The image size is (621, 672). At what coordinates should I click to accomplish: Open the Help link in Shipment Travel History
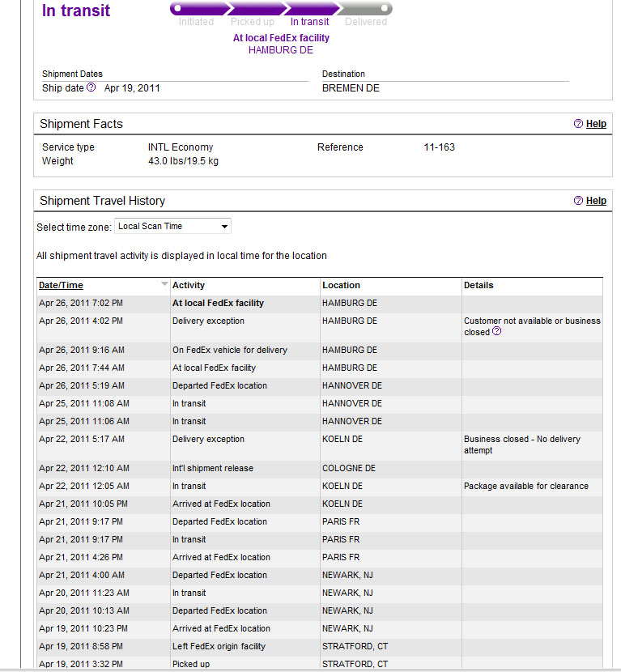(596, 201)
